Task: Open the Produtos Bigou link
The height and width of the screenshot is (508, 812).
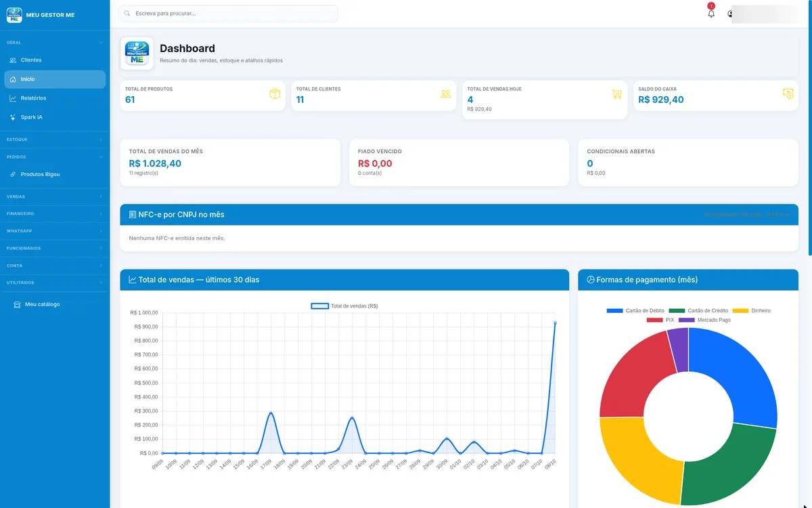Action: click(55, 174)
